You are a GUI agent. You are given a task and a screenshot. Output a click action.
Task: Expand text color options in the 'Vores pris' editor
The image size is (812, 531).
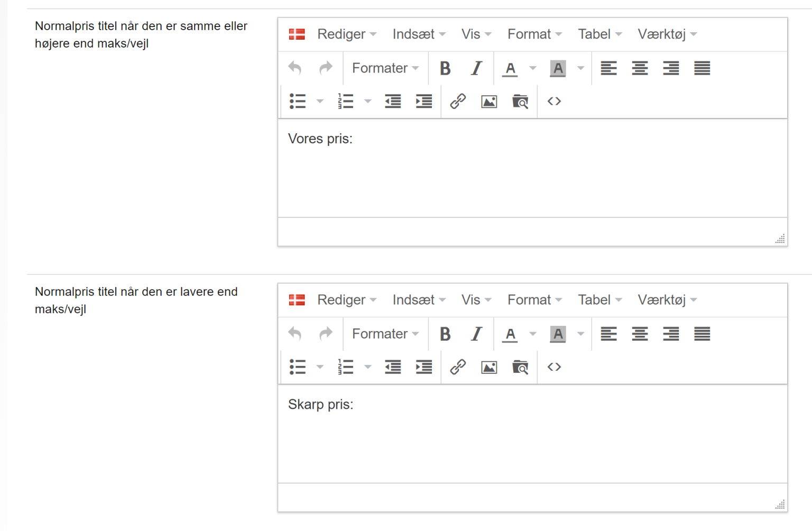pyautogui.click(x=532, y=68)
